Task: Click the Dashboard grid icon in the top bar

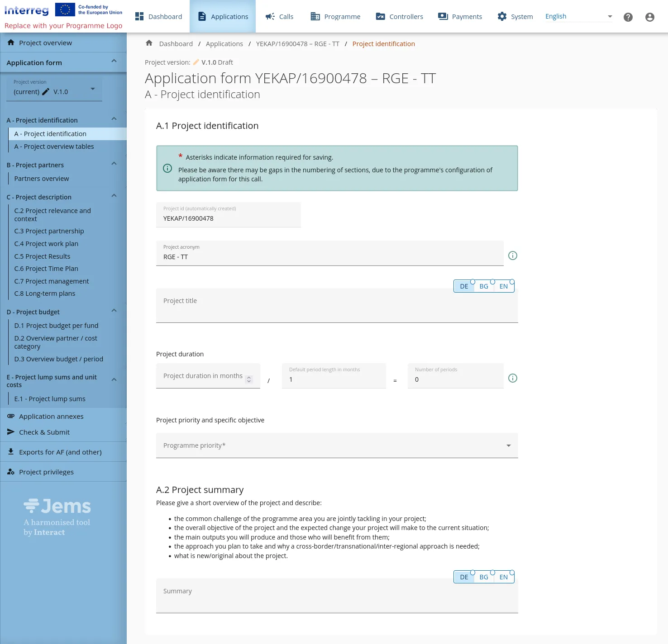Action: (x=139, y=16)
